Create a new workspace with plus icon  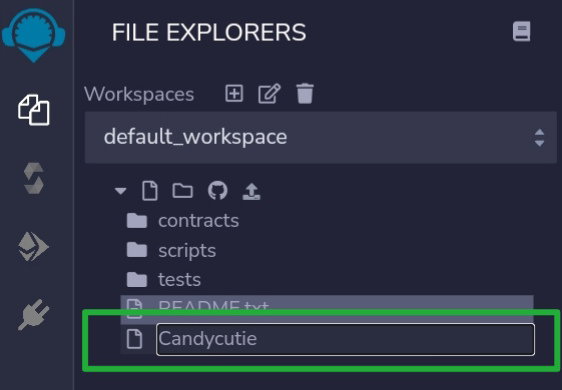234,94
